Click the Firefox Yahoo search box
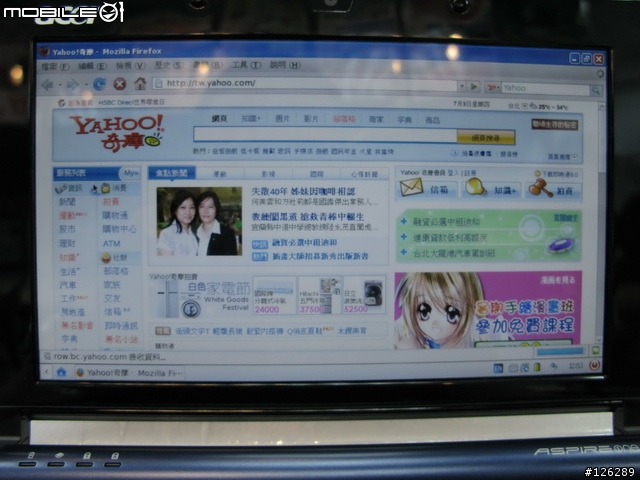640x480 pixels. 545,88
